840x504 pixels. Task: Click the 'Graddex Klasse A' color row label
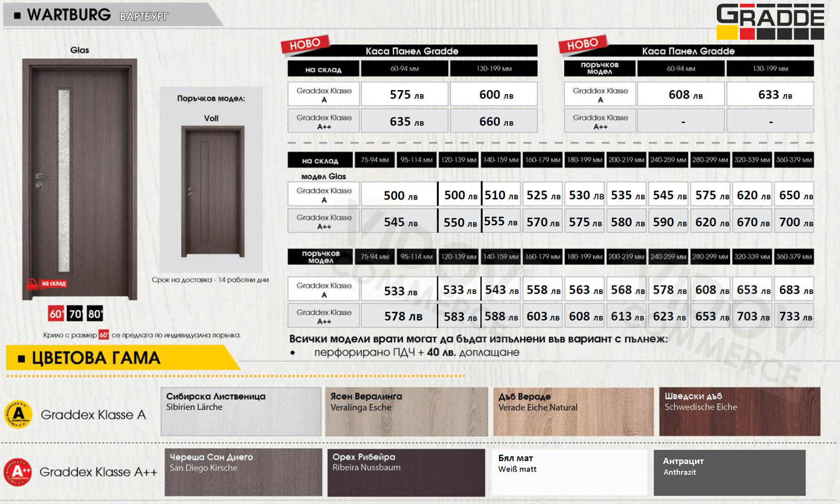pos(93,414)
